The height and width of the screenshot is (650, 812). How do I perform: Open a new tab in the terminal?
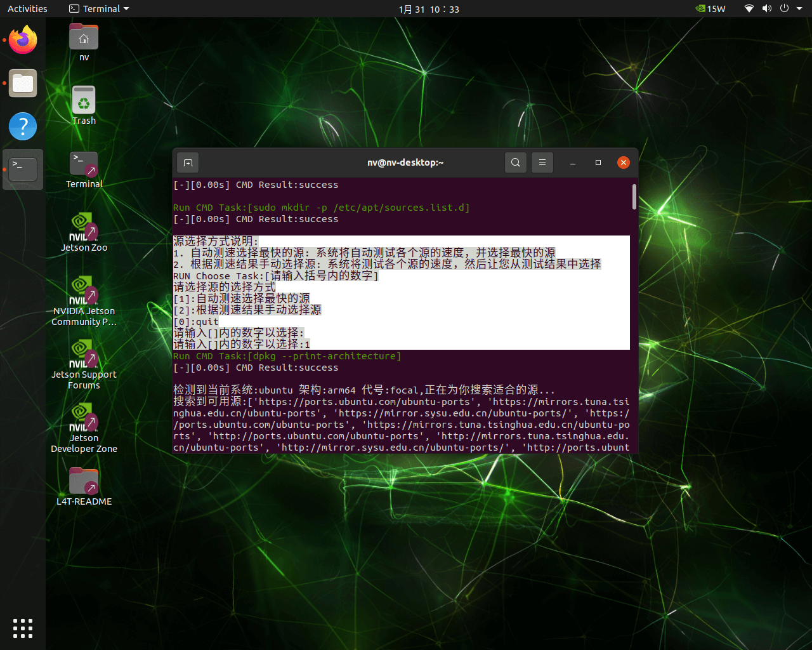click(188, 162)
